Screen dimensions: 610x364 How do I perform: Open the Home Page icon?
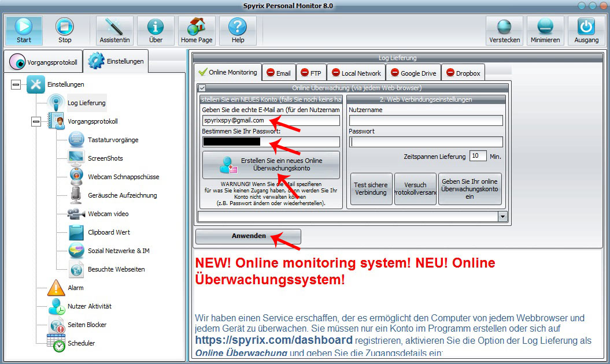[x=197, y=27]
